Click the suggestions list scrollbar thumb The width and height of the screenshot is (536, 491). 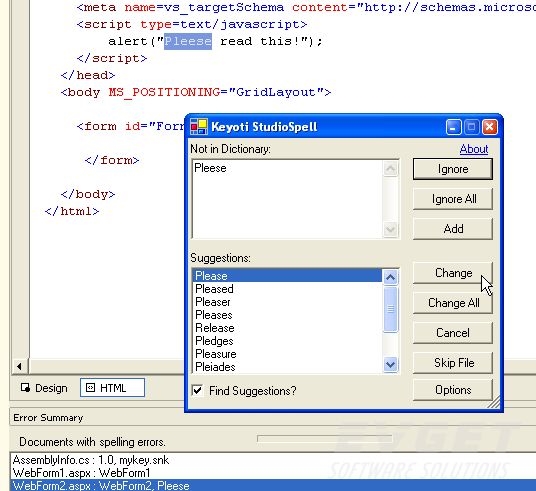pyautogui.click(x=390, y=309)
